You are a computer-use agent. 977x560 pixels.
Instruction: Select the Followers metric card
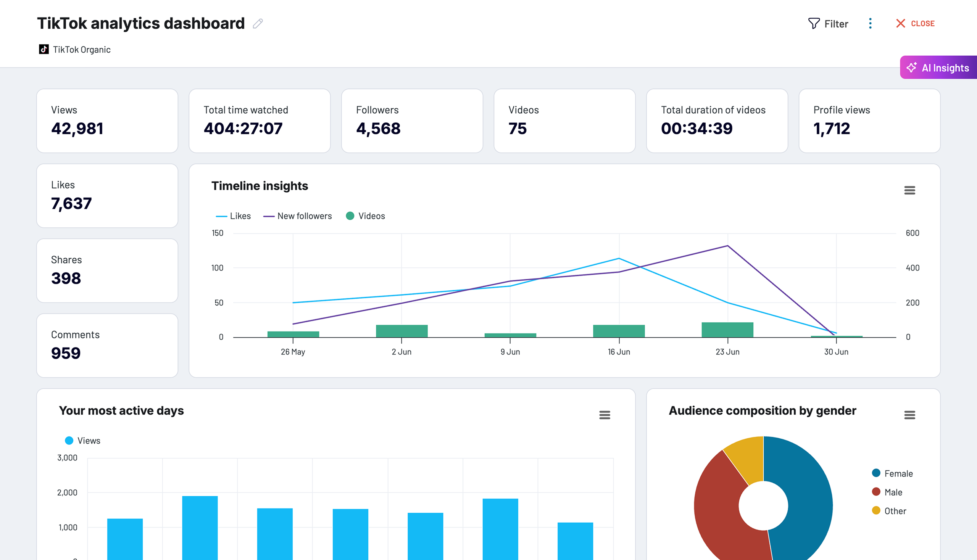[x=412, y=121]
